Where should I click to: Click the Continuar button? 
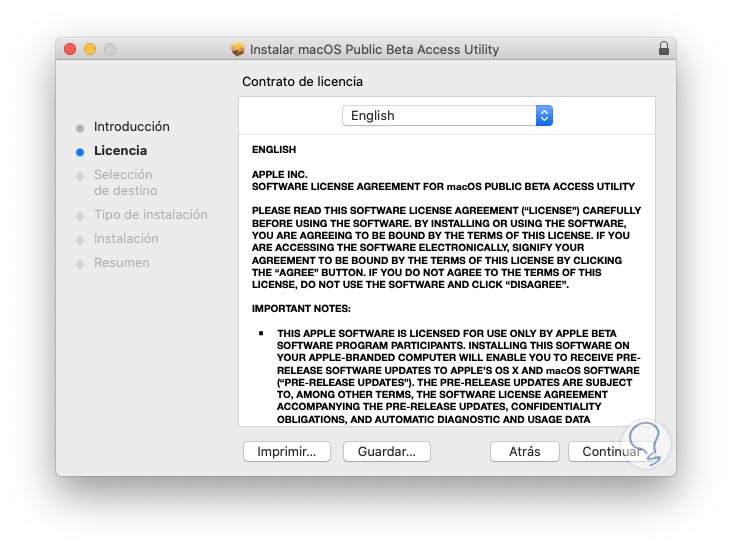click(x=612, y=451)
